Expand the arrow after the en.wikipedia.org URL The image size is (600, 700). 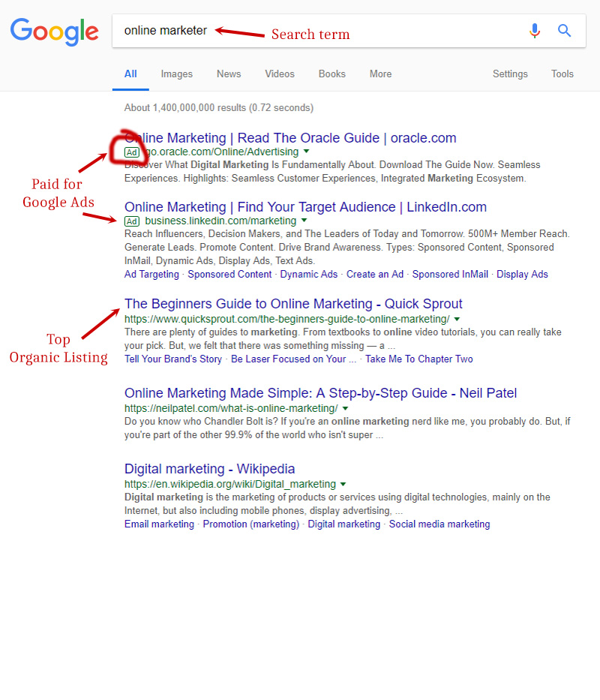tap(343, 485)
